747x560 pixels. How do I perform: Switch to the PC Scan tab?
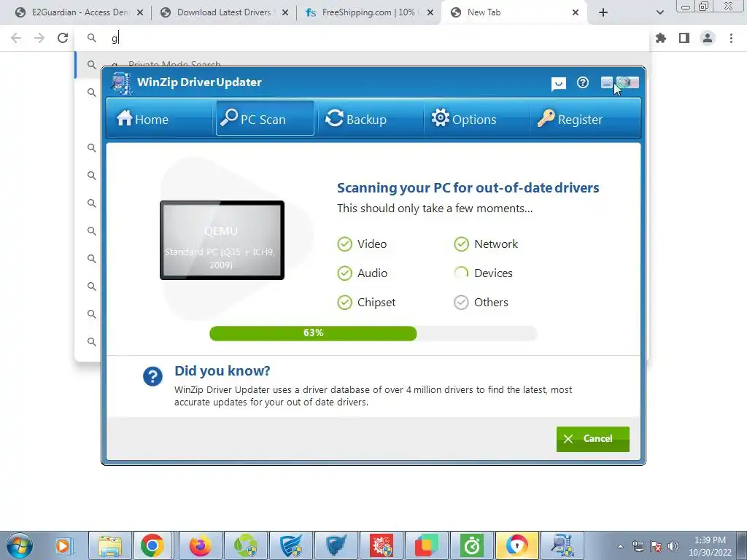pos(265,119)
